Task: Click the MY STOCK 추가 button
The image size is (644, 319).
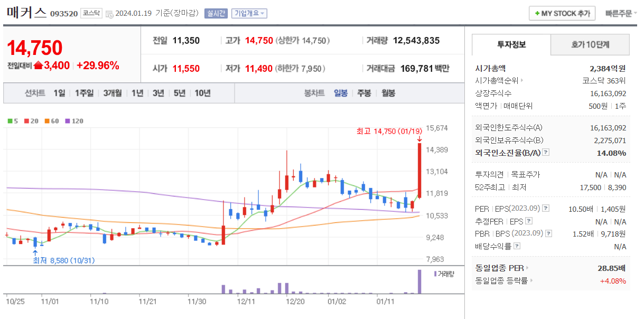Action: pyautogui.click(x=562, y=13)
